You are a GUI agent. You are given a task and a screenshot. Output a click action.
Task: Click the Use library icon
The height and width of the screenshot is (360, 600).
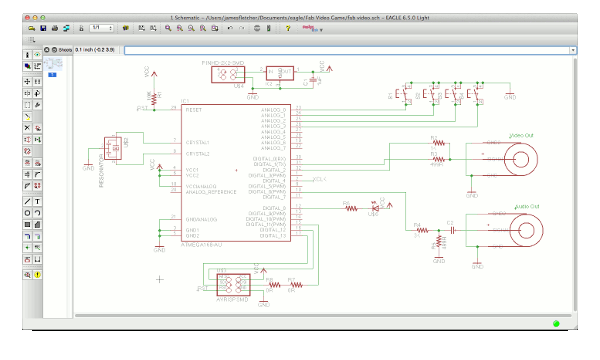tap(126, 28)
